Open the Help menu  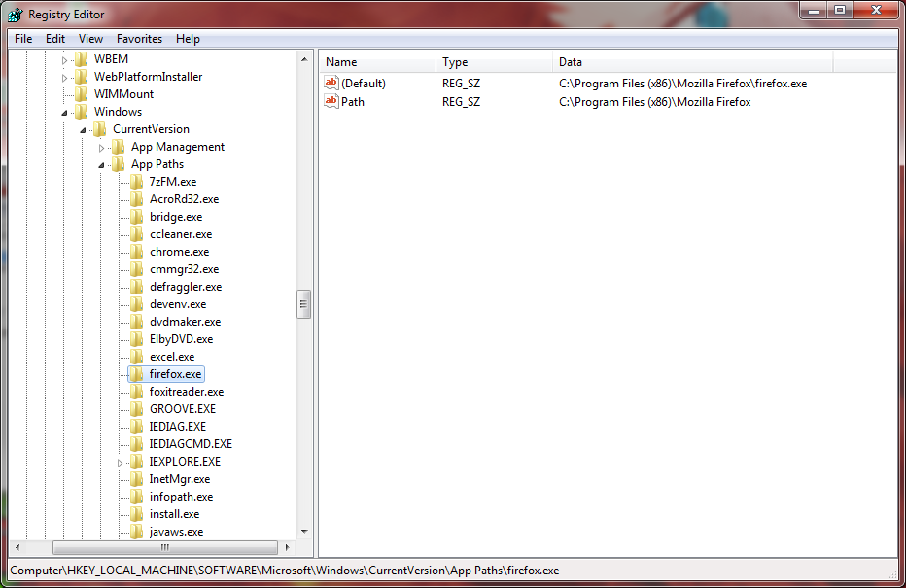[x=188, y=39]
